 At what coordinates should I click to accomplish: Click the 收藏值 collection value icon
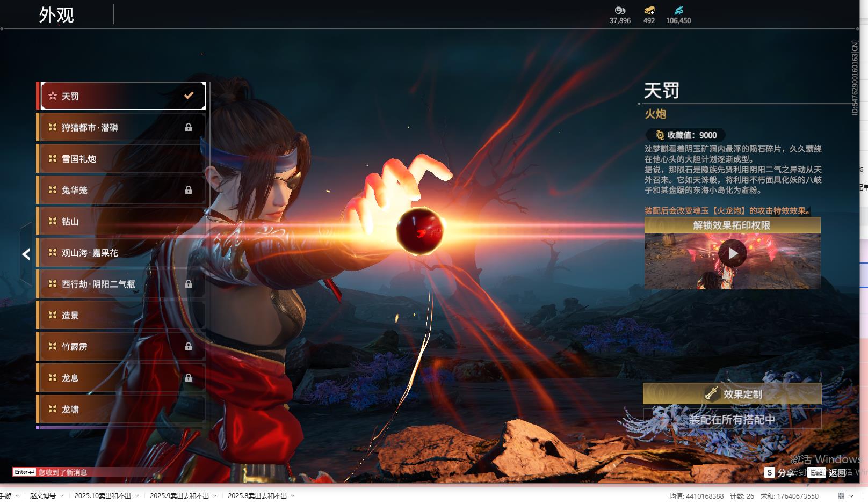(660, 135)
